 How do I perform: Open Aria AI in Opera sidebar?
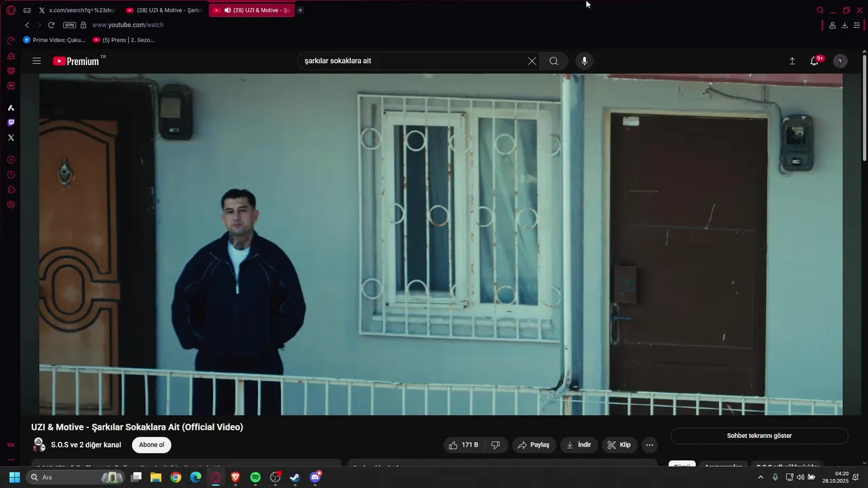point(11,108)
